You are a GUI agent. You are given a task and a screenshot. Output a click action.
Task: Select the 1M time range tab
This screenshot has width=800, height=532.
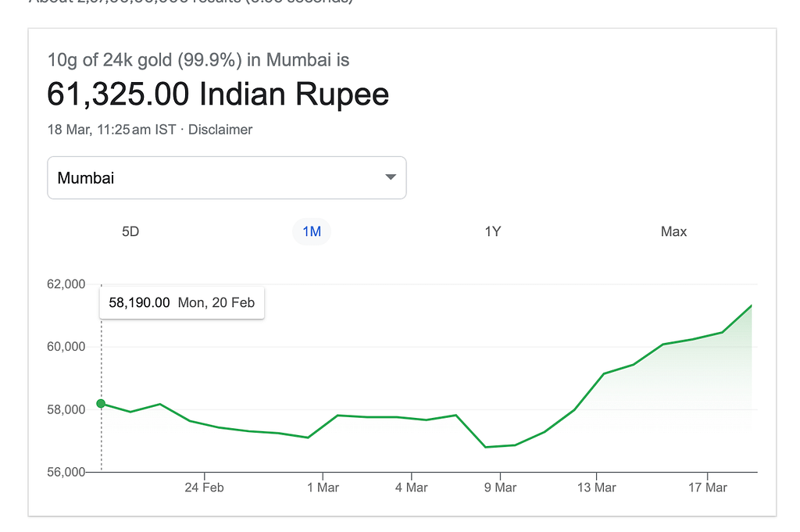click(x=312, y=231)
